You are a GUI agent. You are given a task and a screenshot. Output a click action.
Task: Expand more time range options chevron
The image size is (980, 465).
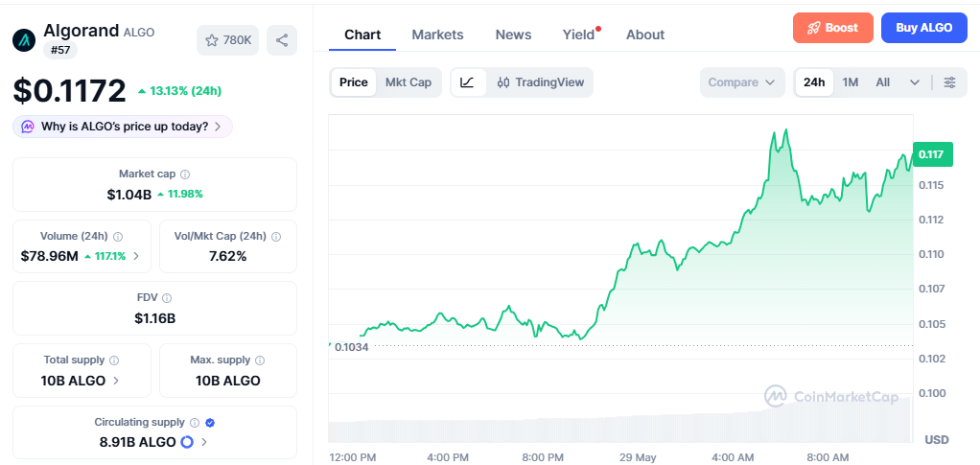915,82
